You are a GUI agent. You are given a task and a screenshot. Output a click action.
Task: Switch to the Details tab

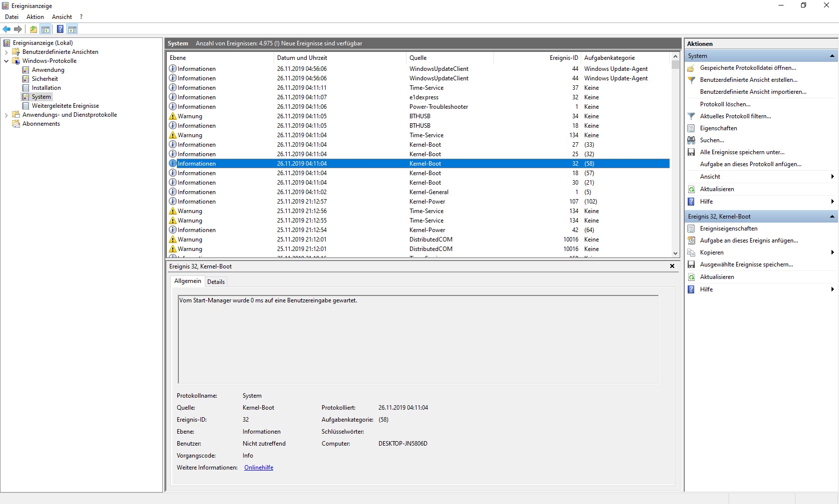tap(216, 282)
